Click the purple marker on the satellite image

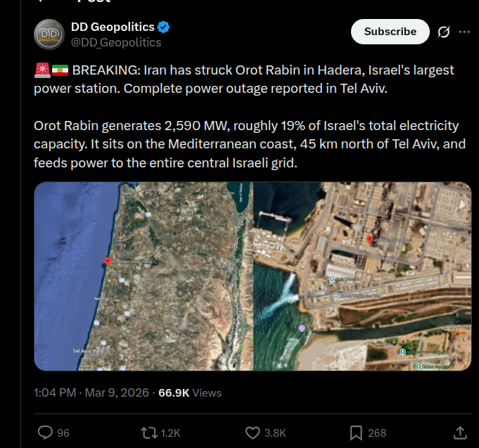point(302,328)
